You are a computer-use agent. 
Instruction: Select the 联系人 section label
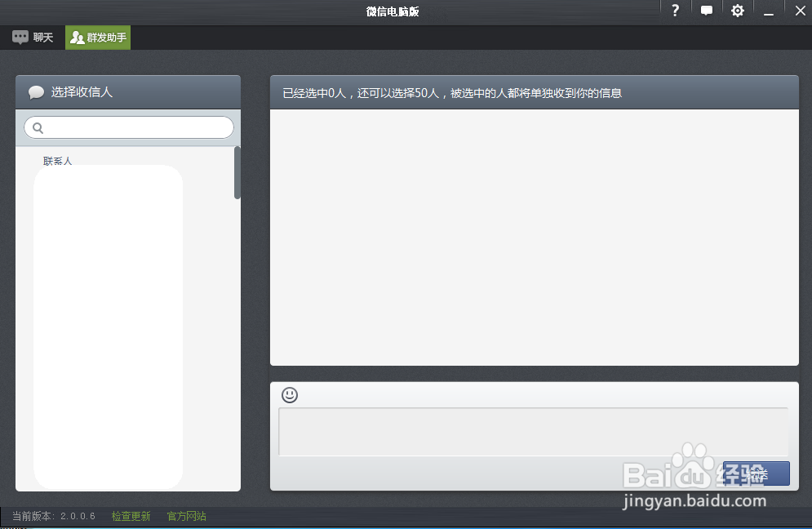57,160
